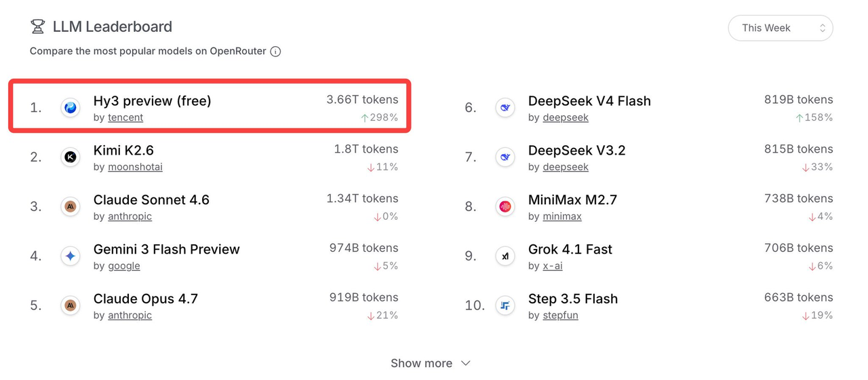The image size is (868, 380).
Task: Click the Hy3 preview model logo
Action: [71, 107]
